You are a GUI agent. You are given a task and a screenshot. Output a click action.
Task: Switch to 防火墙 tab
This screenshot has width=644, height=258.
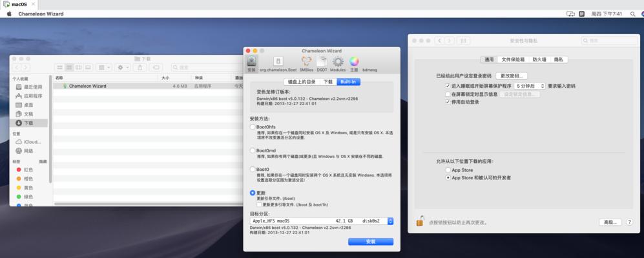(539, 59)
